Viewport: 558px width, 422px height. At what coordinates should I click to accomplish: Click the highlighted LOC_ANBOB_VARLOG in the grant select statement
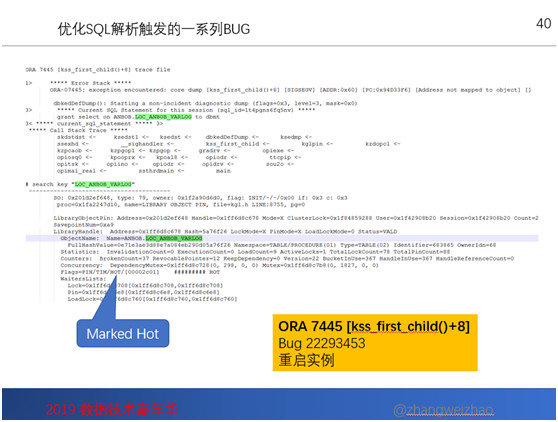(x=163, y=117)
